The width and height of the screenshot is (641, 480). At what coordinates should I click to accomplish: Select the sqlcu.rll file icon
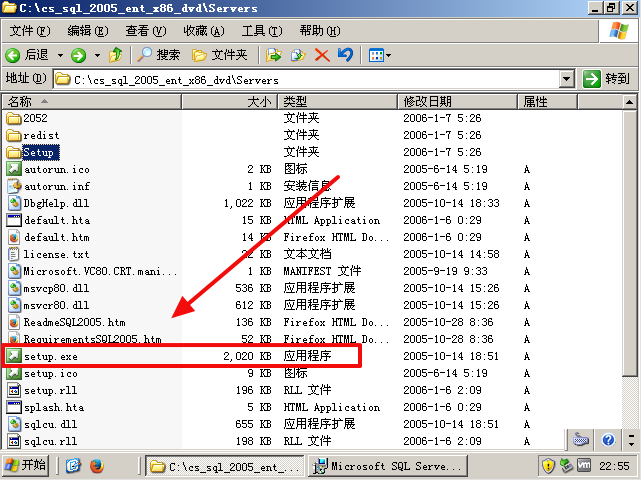click(13, 441)
